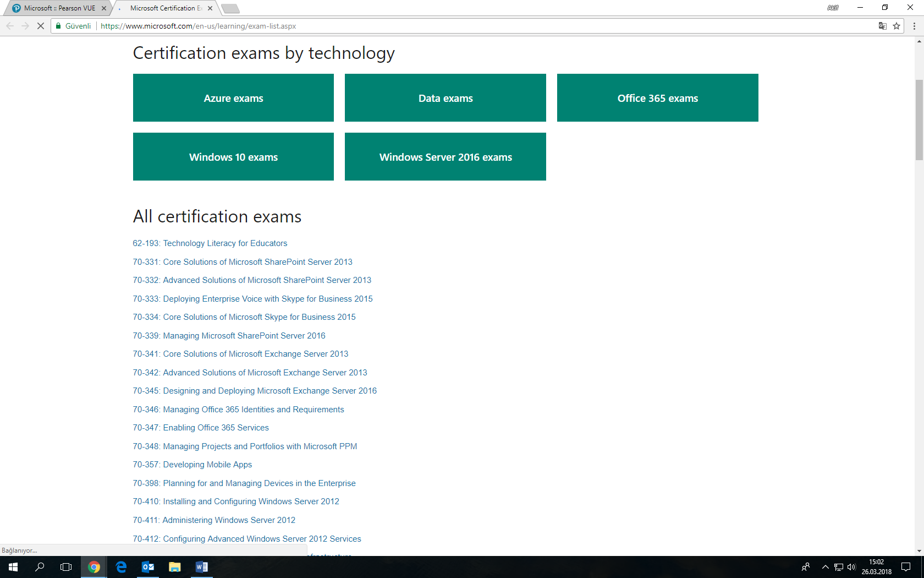Open 70-357 Developing Mobile Apps link

point(193,465)
